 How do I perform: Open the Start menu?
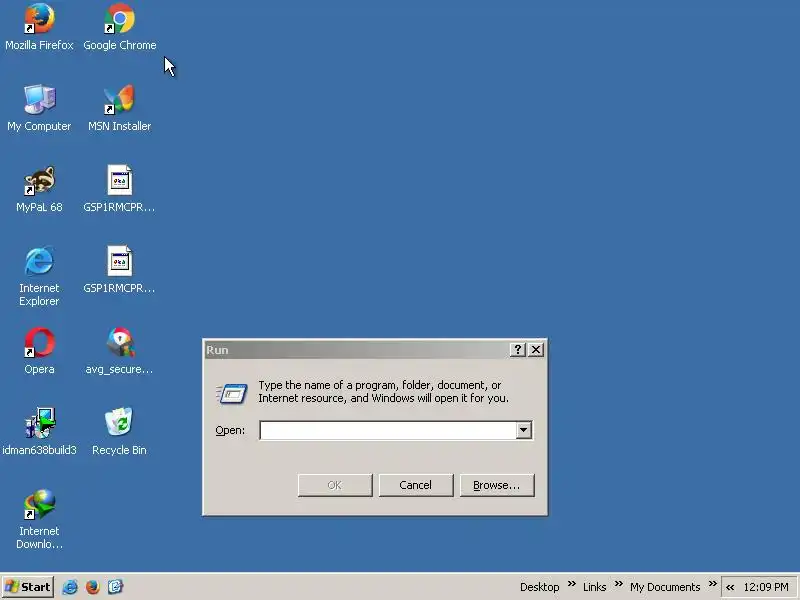tap(28, 587)
